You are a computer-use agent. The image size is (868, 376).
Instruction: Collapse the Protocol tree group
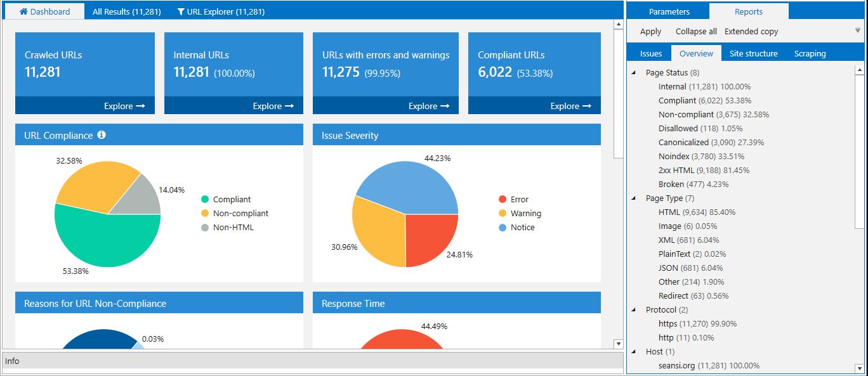(634, 310)
